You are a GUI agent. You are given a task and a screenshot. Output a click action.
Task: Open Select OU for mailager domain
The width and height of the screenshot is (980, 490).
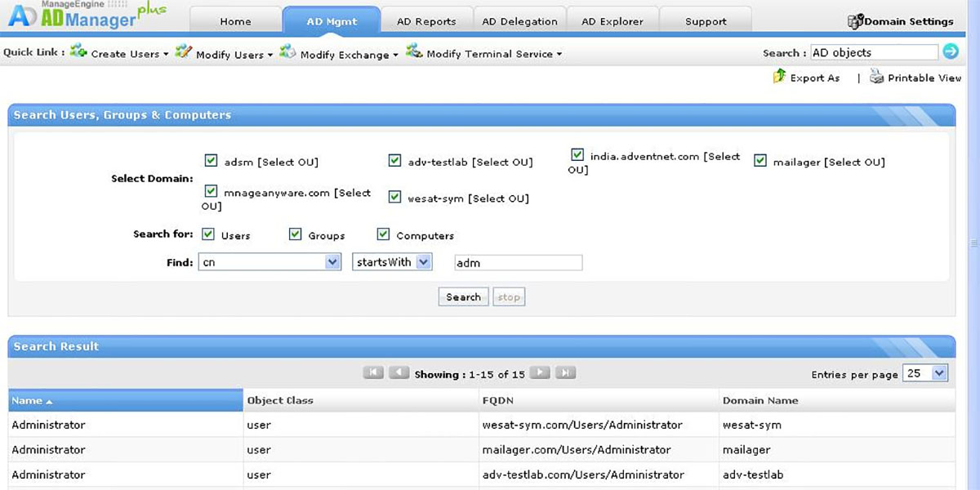coord(855,162)
